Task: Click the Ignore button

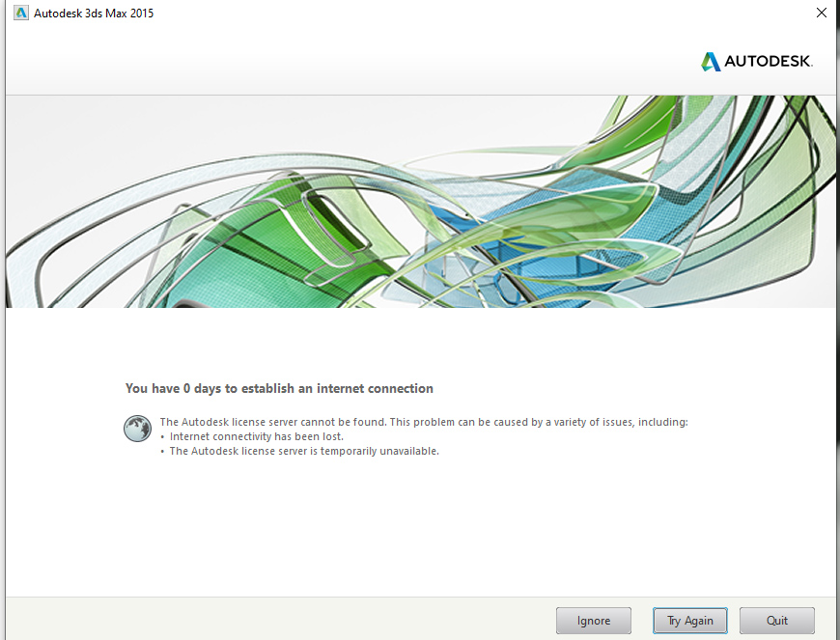Action: 593,620
